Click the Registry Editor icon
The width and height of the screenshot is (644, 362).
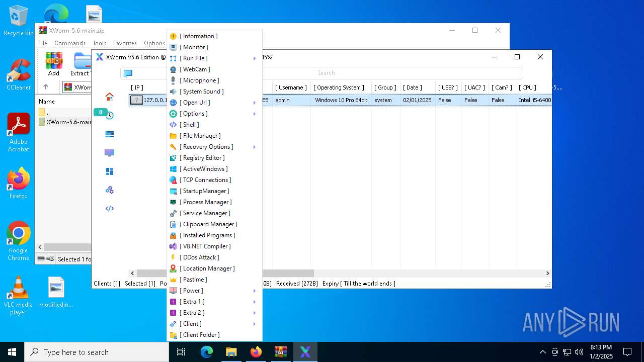point(173,158)
